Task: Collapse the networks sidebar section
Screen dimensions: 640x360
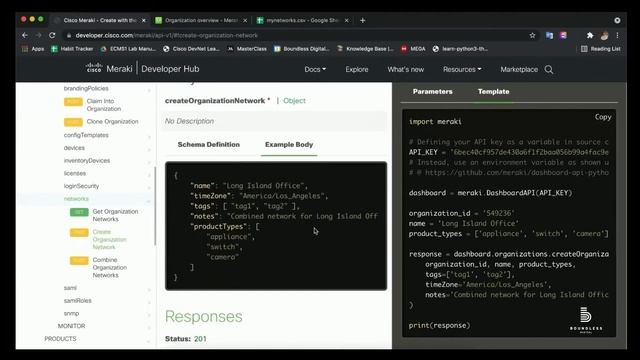Action: pyautogui.click(x=76, y=199)
